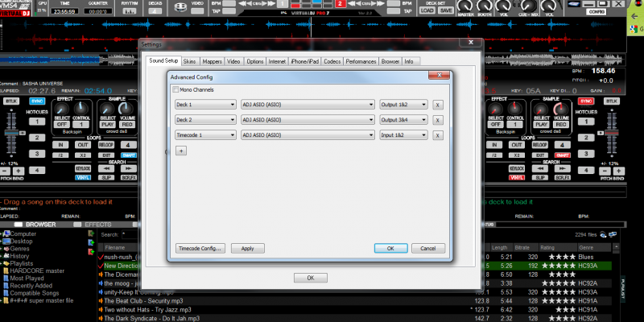Click left deck pitch bend minus
Viewport: 644px width, 322px height.
(x=5, y=171)
